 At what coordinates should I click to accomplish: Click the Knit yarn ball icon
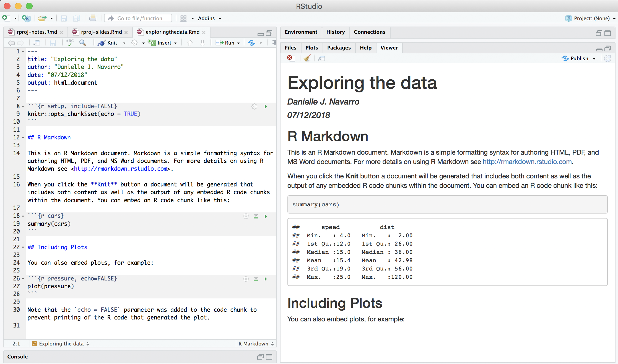[x=102, y=43]
